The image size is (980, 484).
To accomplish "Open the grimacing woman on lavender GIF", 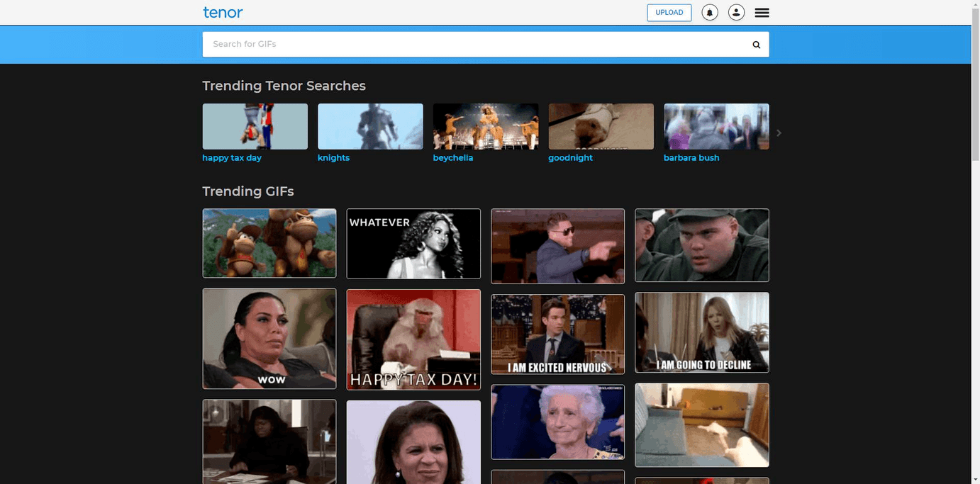I will (413, 442).
